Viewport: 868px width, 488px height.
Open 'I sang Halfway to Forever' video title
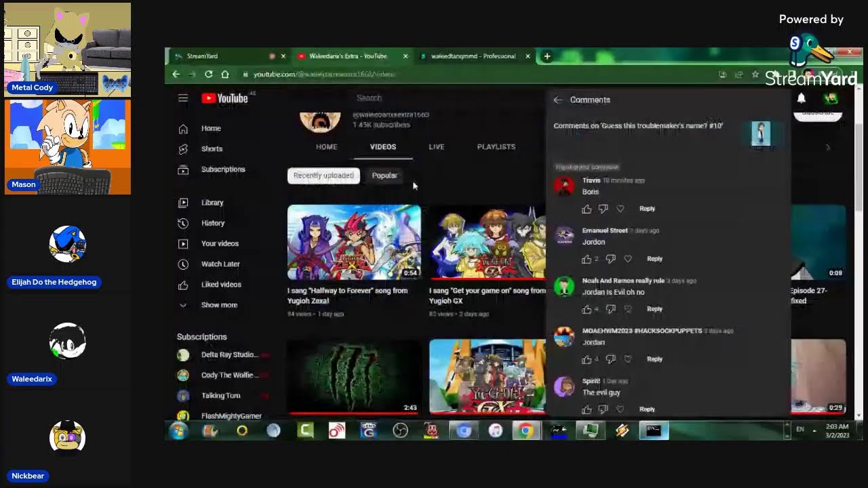347,296
